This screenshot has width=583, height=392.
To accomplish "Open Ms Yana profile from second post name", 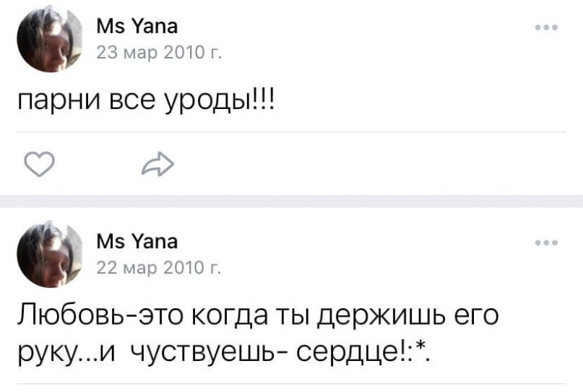I will [137, 240].
